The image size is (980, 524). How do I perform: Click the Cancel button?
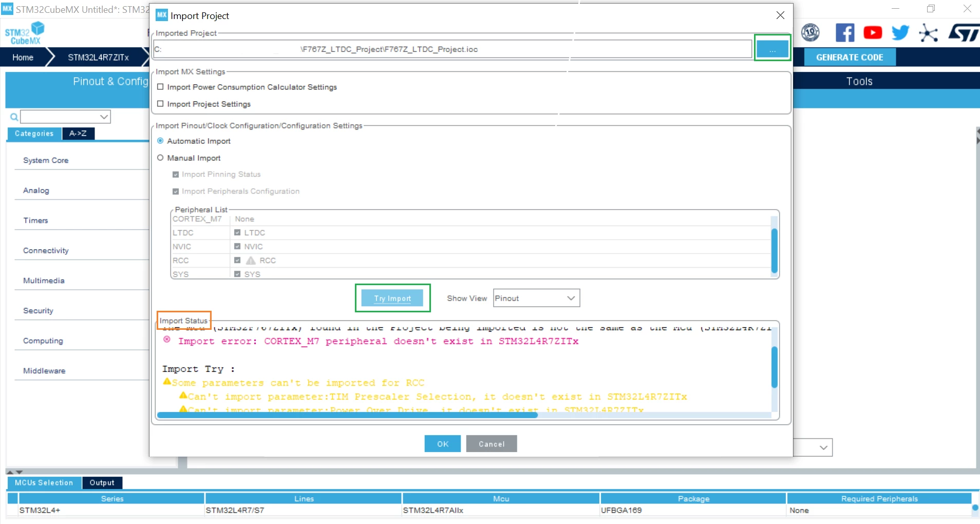[492, 444]
